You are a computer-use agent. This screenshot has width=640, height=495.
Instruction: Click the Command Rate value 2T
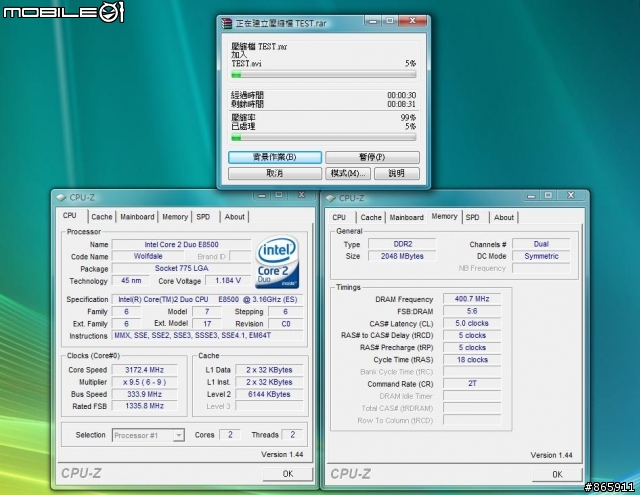[x=472, y=384]
